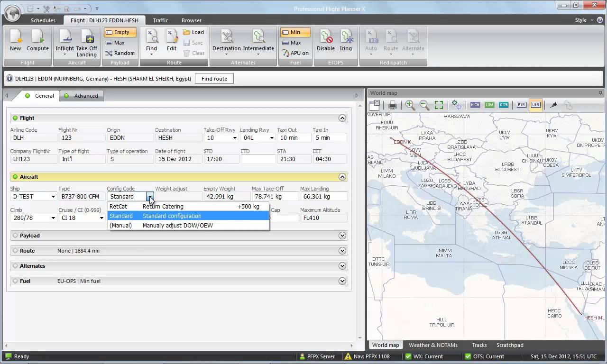Click the Edit route icon
This screenshot has height=364, width=607.
pyautogui.click(x=172, y=40)
